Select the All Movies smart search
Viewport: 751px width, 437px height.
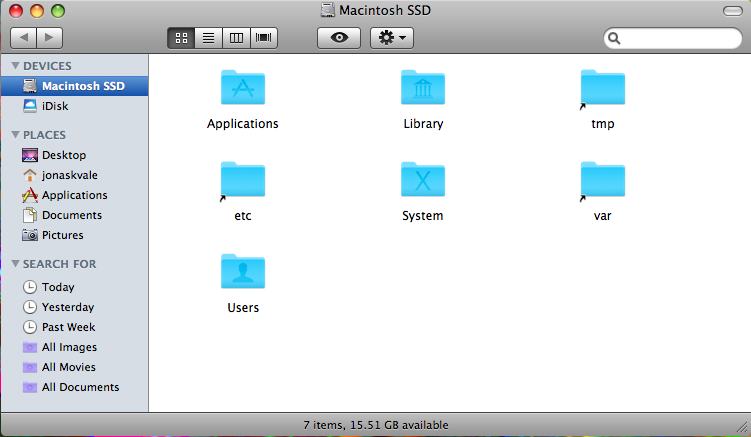coord(75,367)
